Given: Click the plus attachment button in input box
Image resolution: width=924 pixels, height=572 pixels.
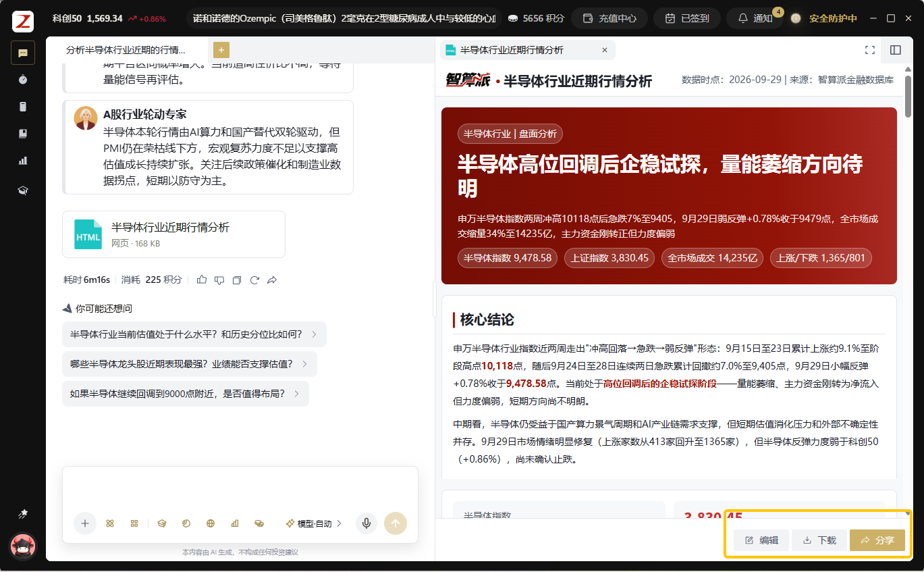Looking at the screenshot, I should (85, 523).
